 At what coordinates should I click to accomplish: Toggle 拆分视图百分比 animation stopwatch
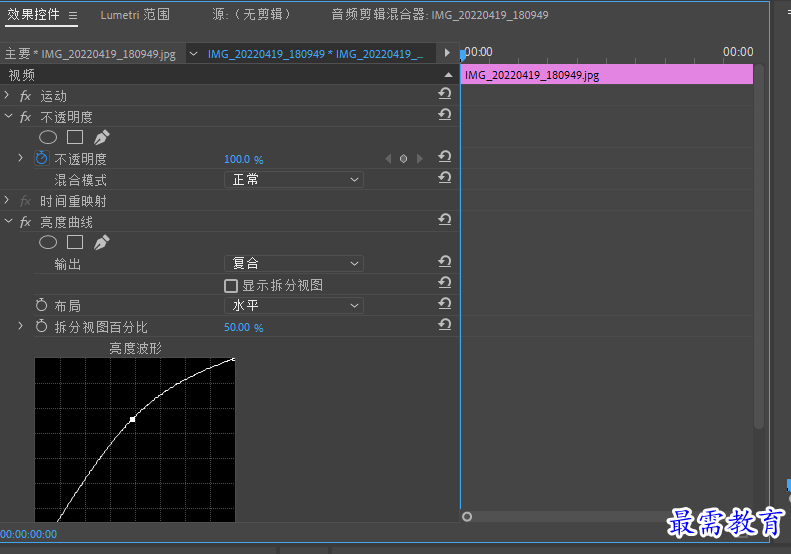click(x=41, y=326)
